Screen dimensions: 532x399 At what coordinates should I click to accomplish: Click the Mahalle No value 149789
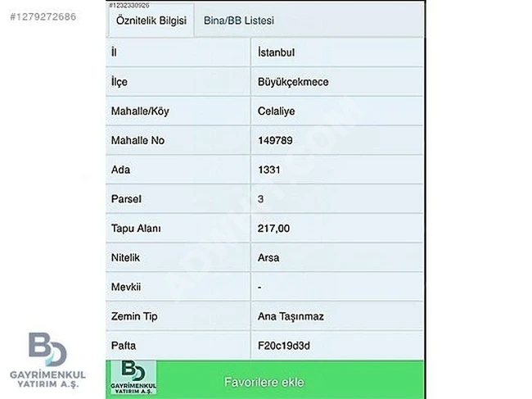tap(275, 140)
